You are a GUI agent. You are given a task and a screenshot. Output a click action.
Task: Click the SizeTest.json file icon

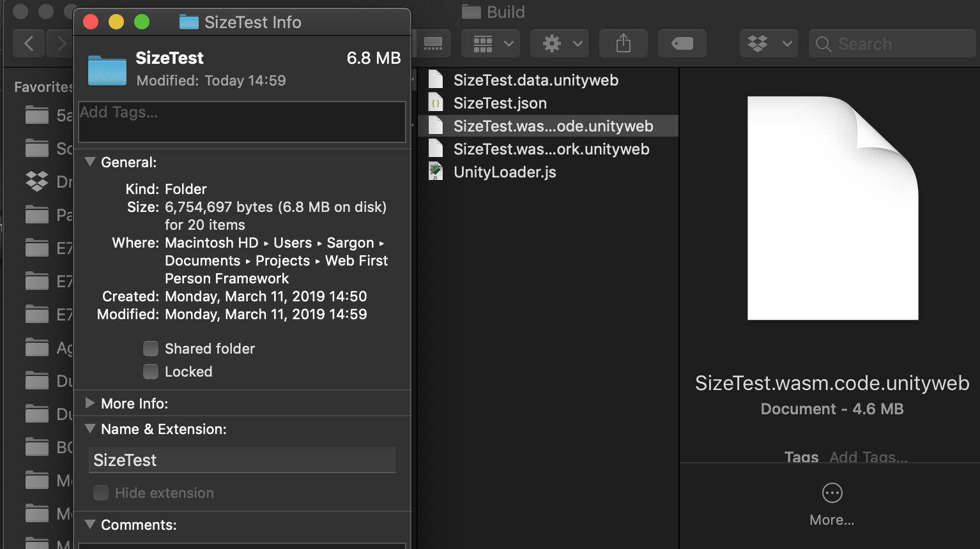point(436,103)
